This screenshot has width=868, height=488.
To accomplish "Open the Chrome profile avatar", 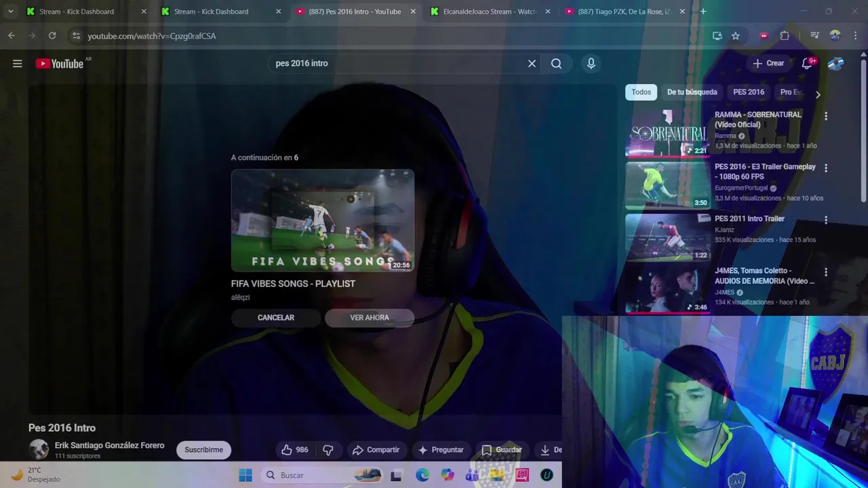I will [x=835, y=36].
